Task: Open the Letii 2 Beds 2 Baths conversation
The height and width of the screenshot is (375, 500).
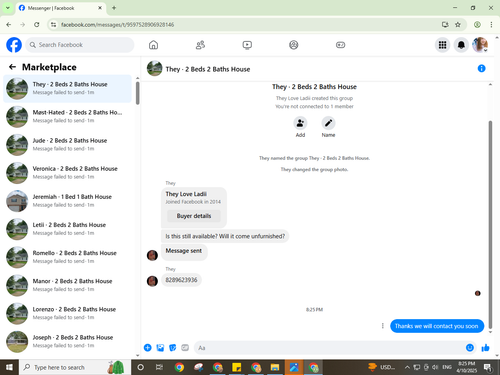Action: (67, 229)
